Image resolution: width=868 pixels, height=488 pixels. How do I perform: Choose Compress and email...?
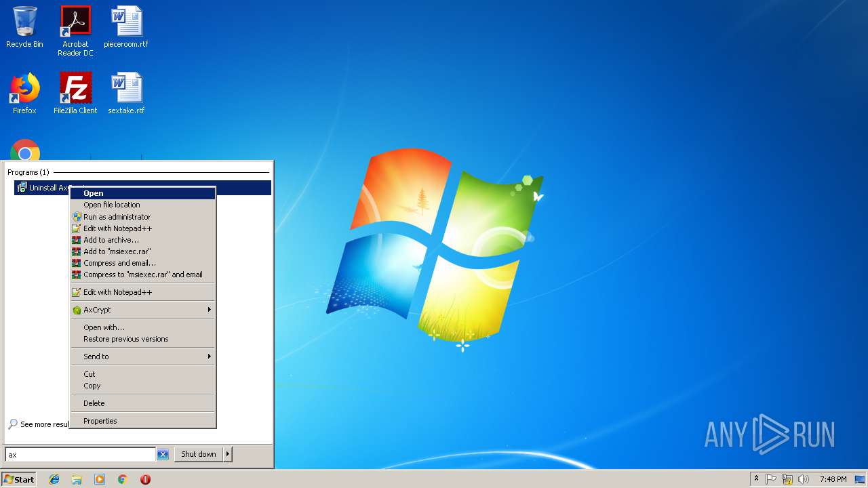click(x=143, y=263)
